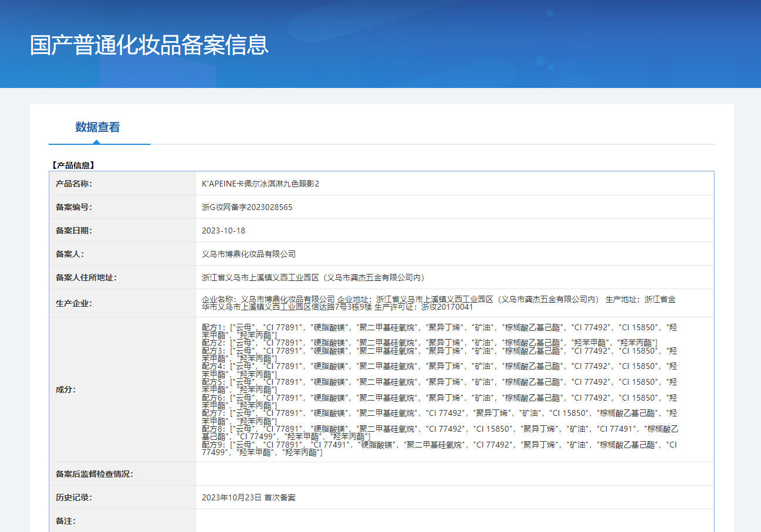The height and width of the screenshot is (532, 761).
Task: Click the filer address starting with 浙江省义乌市上溪镇
Action: click(313, 277)
